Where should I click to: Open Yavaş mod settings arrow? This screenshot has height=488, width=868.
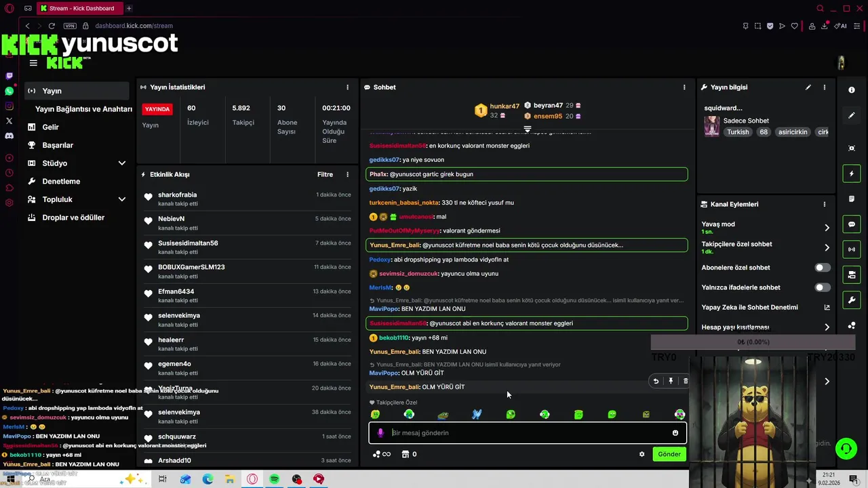[827, 228]
